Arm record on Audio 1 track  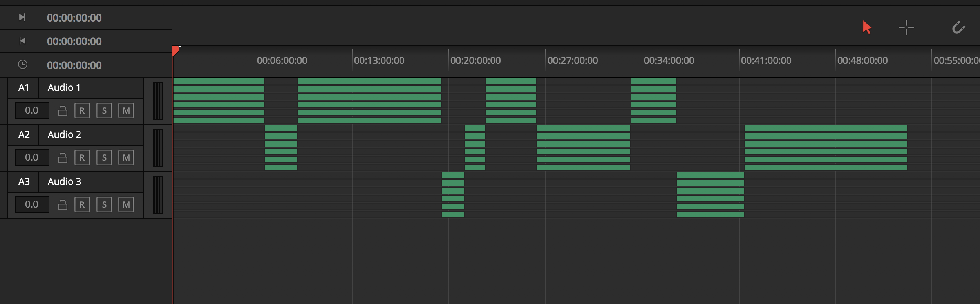tap(82, 110)
